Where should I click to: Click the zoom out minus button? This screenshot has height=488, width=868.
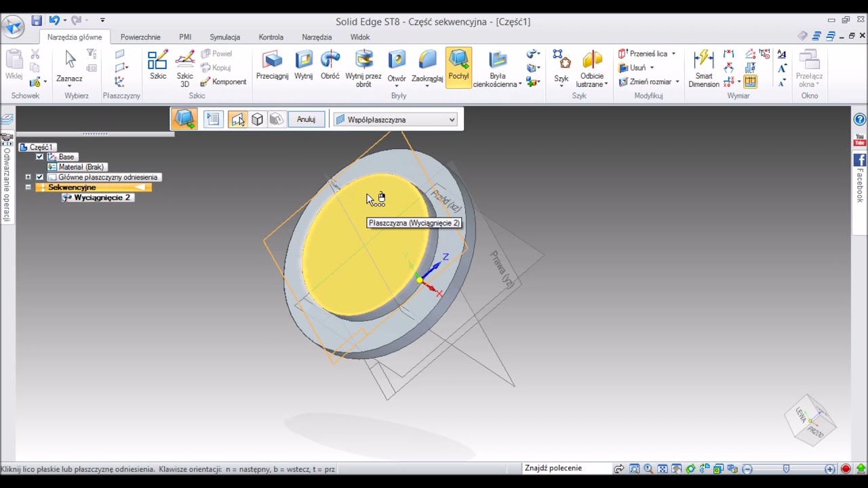[x=747, y=469]
